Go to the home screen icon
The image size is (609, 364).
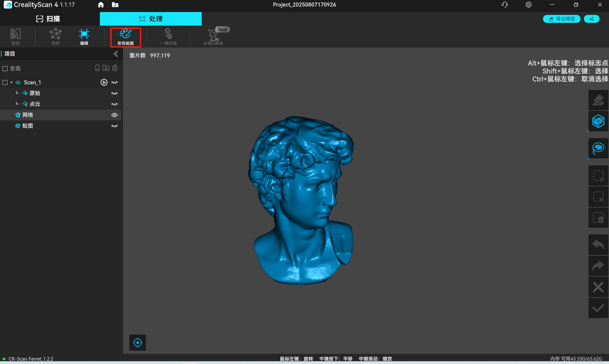point(101,5)
